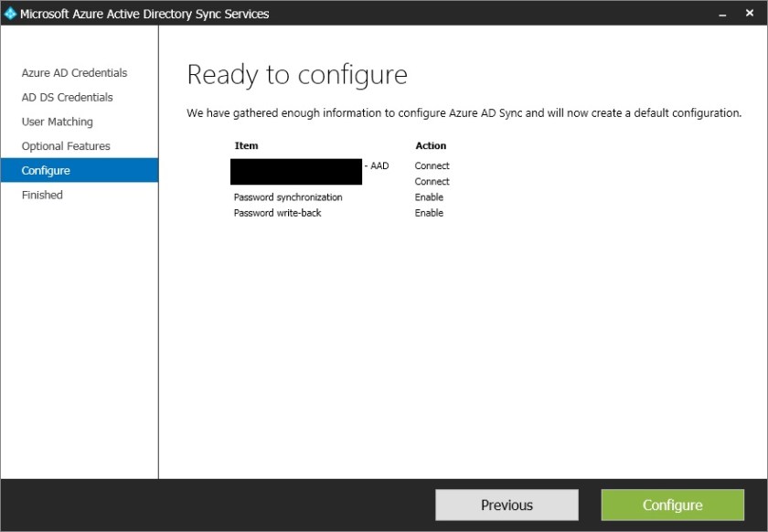The width and height of the screenshot is (768, 532).
Task: Select the Finished step in the sidebar
Action: tap(41, 195)
